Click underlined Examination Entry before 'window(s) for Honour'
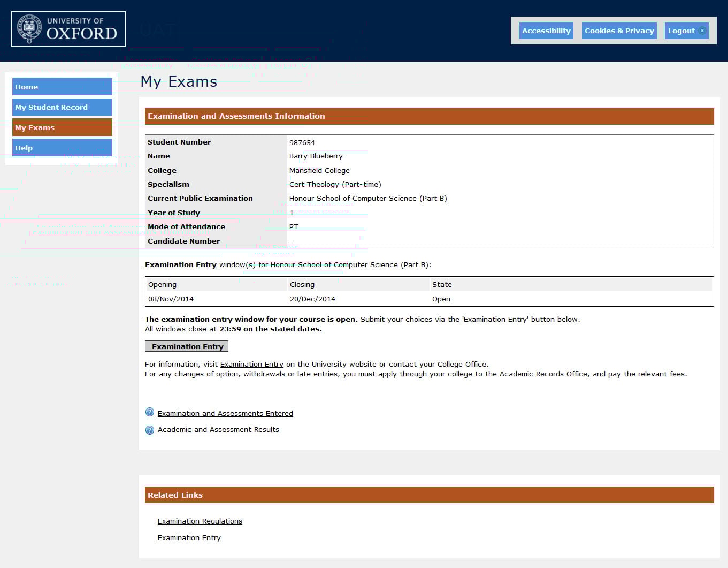The width and height of the screenshot is (728, 568). [x=181, y=264]
